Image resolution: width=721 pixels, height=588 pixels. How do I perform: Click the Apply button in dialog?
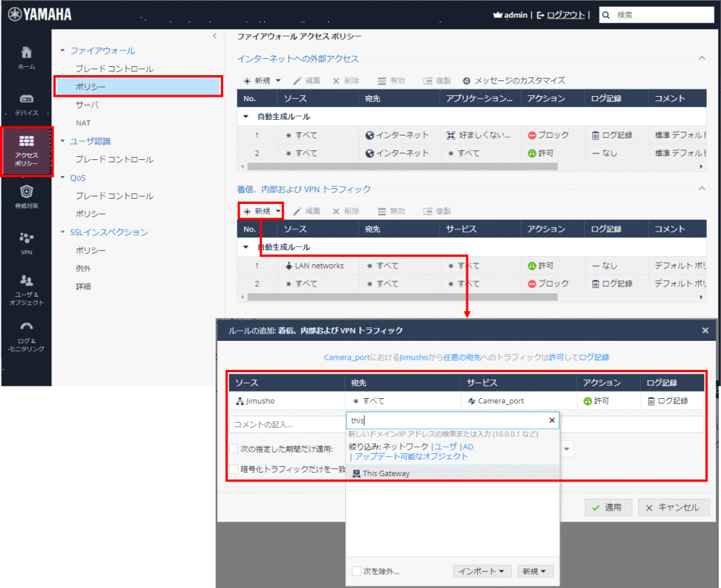click(x=608, y=508)
